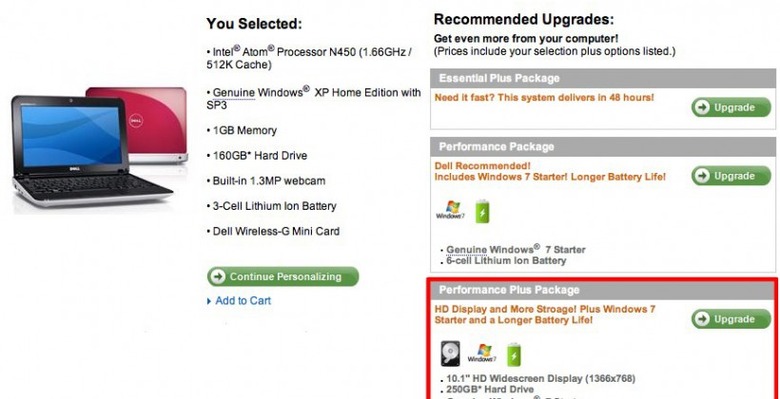Select the Performance Package header
The width and height of the screenshot is (780, 399).
pyautogui.click(x=603, y=147)
